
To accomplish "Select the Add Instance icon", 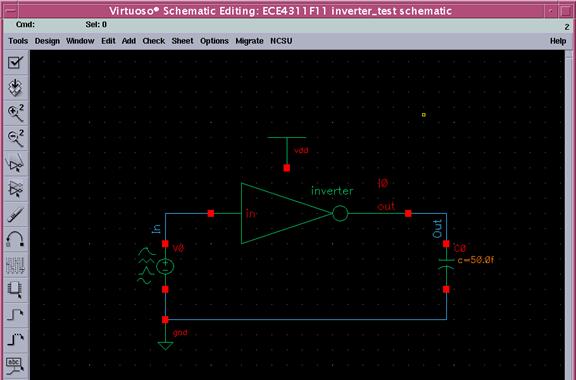I will (x=15, y=290).
